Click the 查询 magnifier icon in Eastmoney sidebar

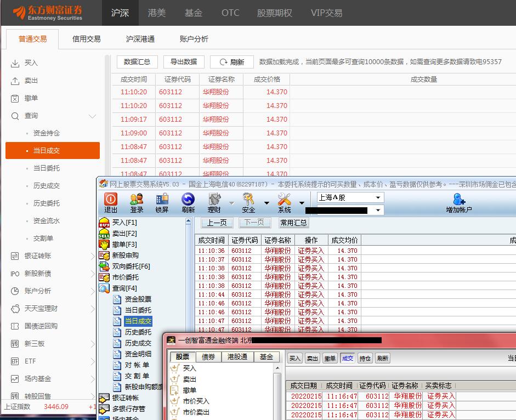pos(15,116)
